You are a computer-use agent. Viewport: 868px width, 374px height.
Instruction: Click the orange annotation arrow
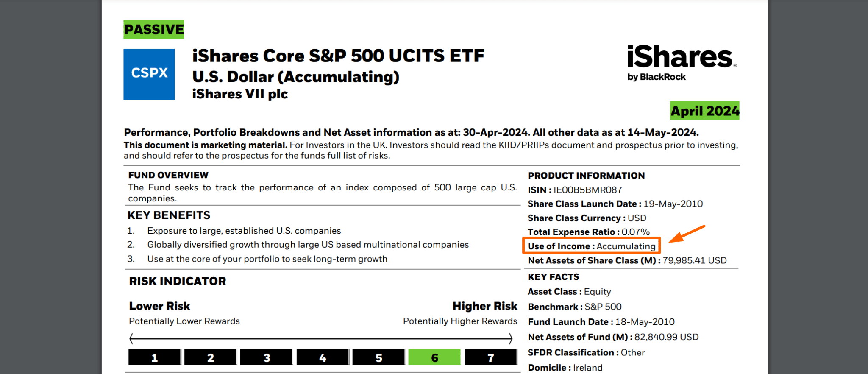(687, 234)
